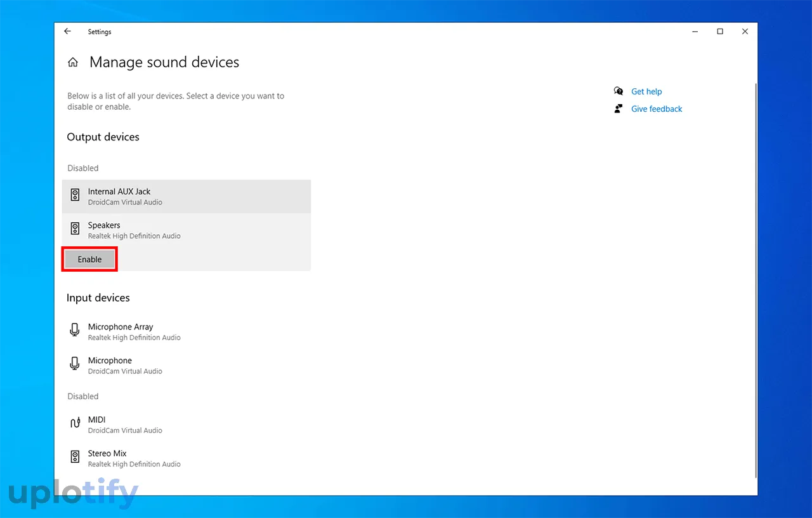Click the MIDI device icon

coord(75,424)
